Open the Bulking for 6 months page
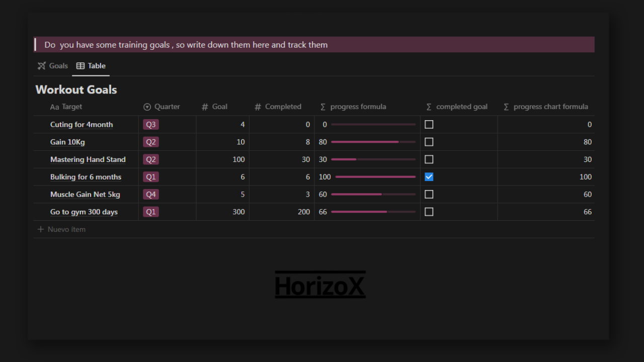Image resolution: width=644 pixels, height=362 pixels. point(86,177)
